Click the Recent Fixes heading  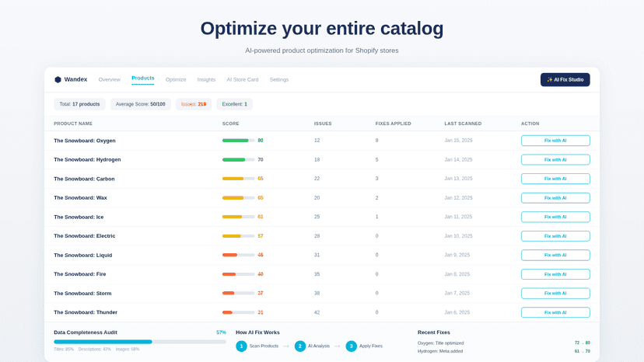(x=434, y=332)
